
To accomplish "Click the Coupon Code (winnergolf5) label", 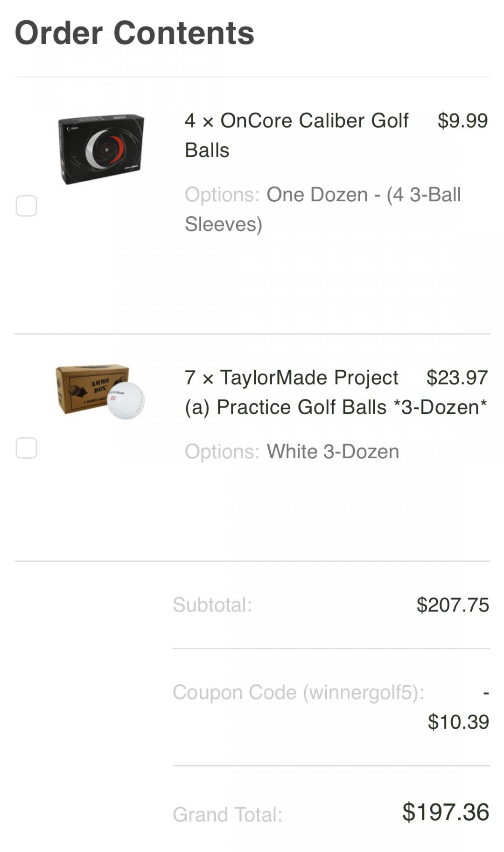I will [299, 692].
